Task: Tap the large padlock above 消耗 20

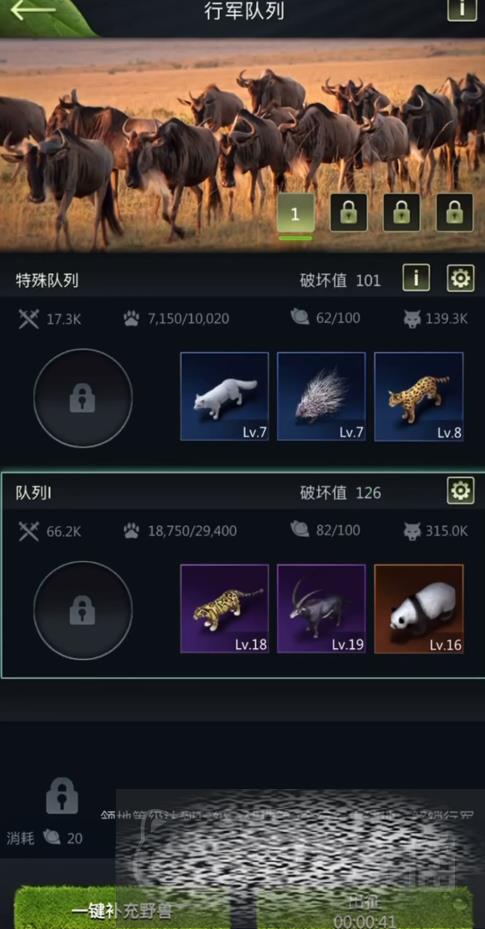Action: (x=62, y=795)
